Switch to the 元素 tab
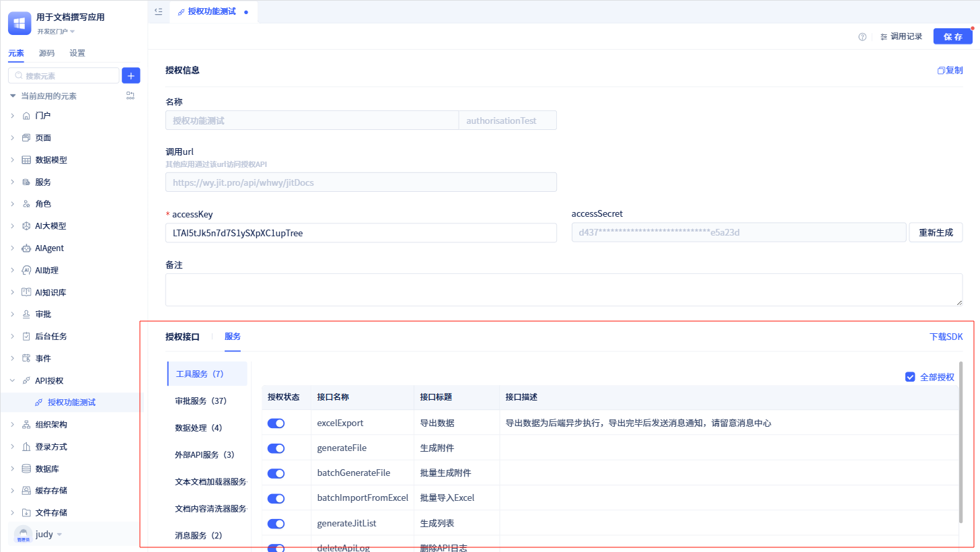 click(x=16, y=53)
